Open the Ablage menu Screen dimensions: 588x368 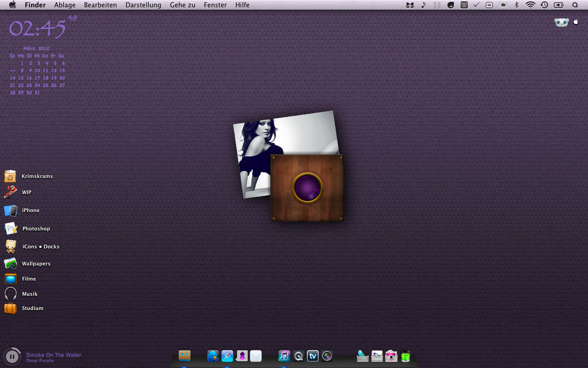click(x=65, y=5)
